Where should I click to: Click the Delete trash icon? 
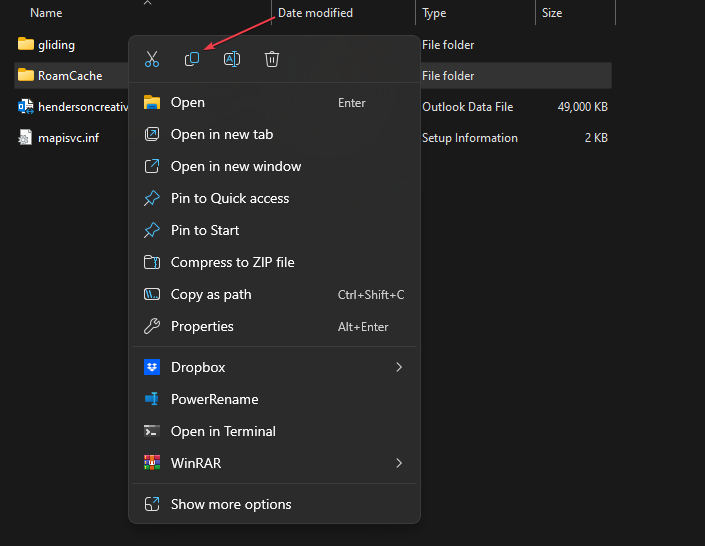pyautogui.click(x=272, y=59)
